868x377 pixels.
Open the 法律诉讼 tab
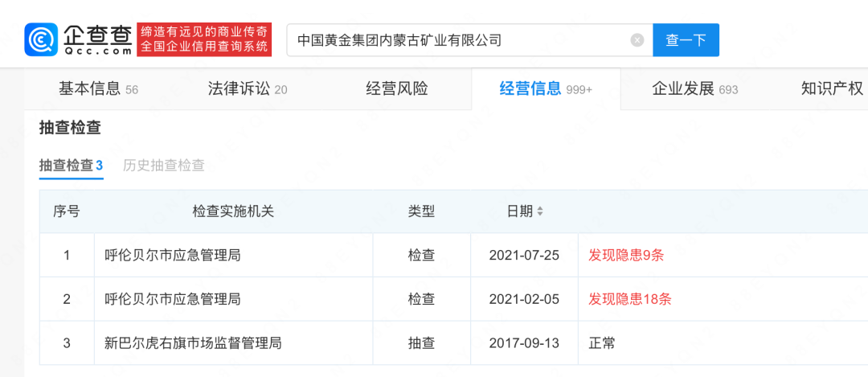[x=248, y=89]
